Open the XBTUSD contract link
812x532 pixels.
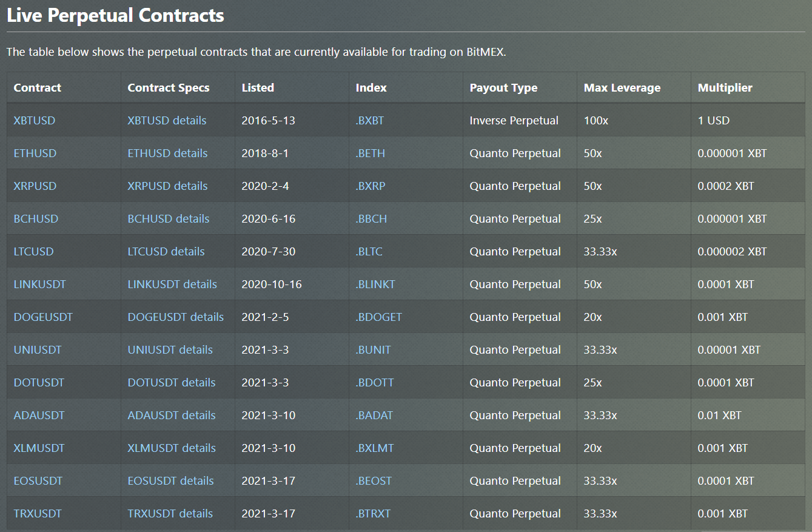click(34, 120)
